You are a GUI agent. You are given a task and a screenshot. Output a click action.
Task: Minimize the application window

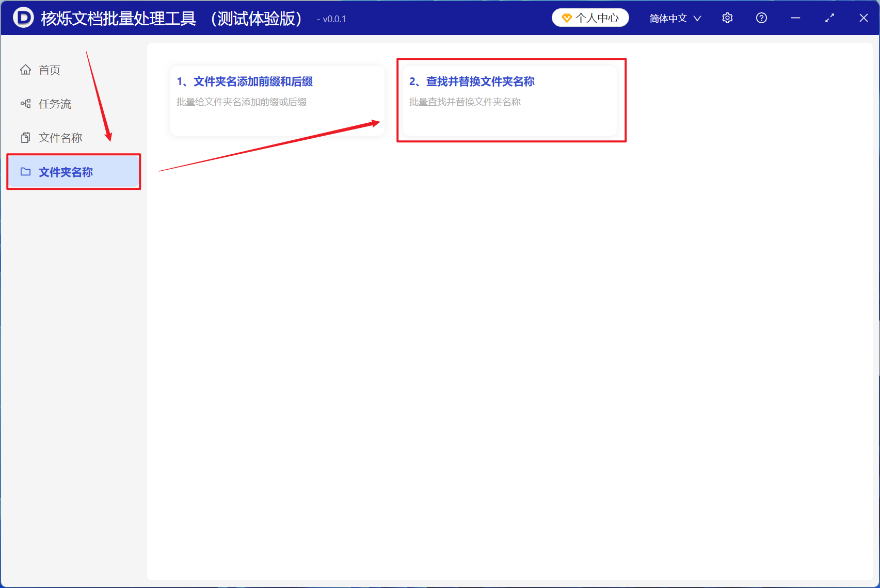(795, 18)
